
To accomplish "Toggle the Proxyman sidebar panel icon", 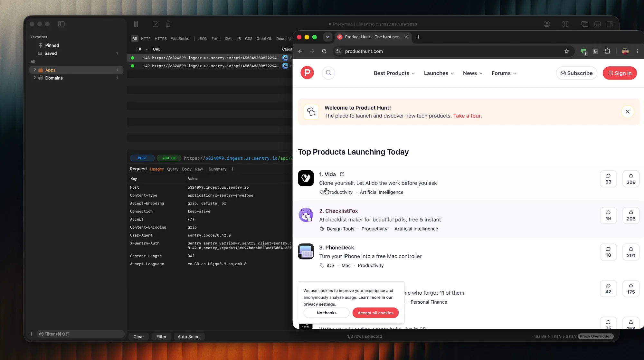I will pyautogui.click(x=61, y=24).
